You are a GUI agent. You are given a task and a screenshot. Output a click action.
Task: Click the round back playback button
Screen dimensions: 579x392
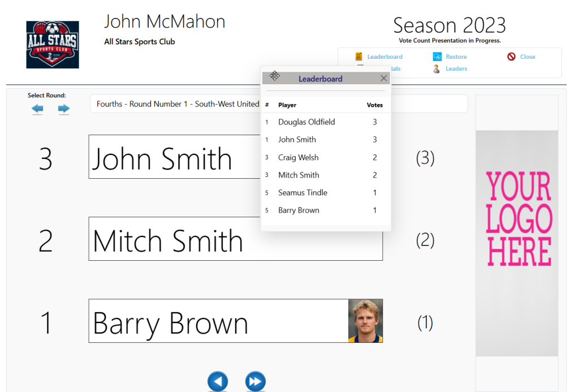tap(218, 381)
